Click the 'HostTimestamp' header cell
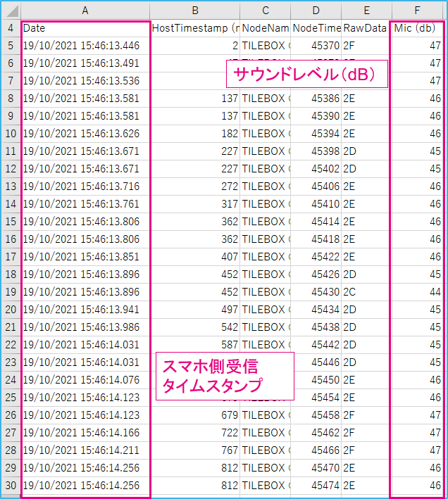Image resolution: width=448 pixels, height=499 pixels. pos(195,28)
